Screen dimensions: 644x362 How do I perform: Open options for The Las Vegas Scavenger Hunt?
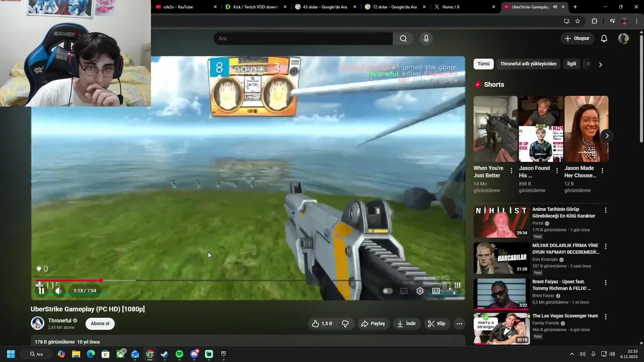click(606, 317)
